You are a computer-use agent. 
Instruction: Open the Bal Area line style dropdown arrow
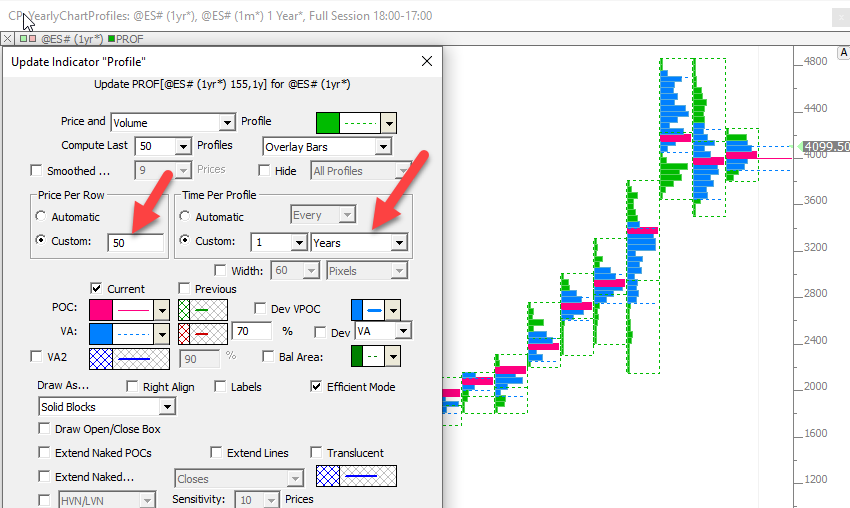[x=393, y=357]
